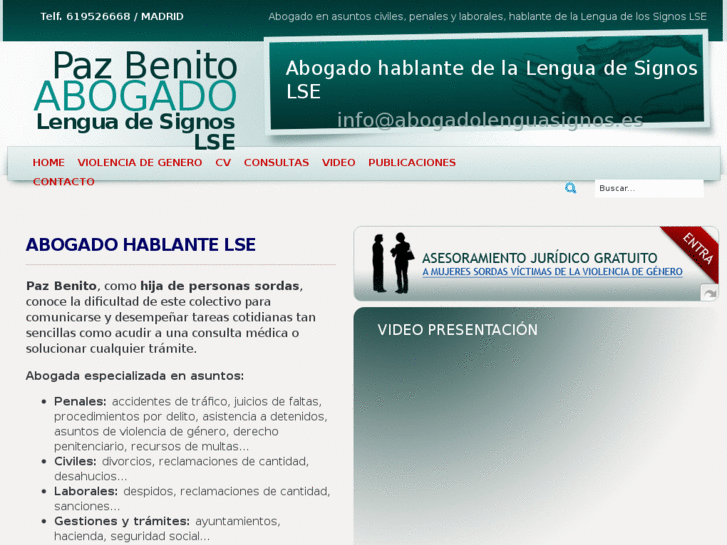Click 'hija de personas sordas' bold text
The height and width of the screenshot is (545, 727).
point(220,286)
